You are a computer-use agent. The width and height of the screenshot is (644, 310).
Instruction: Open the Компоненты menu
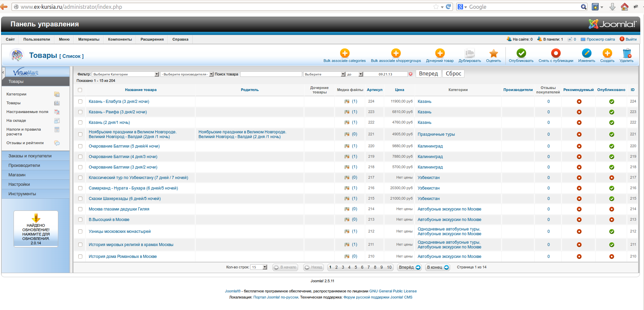[120, 39]
